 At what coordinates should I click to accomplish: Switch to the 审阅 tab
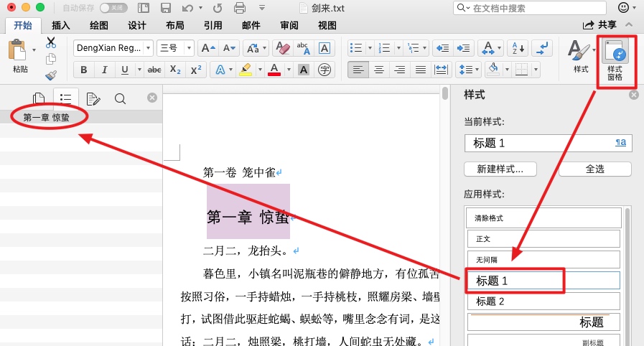pos(289,25)
